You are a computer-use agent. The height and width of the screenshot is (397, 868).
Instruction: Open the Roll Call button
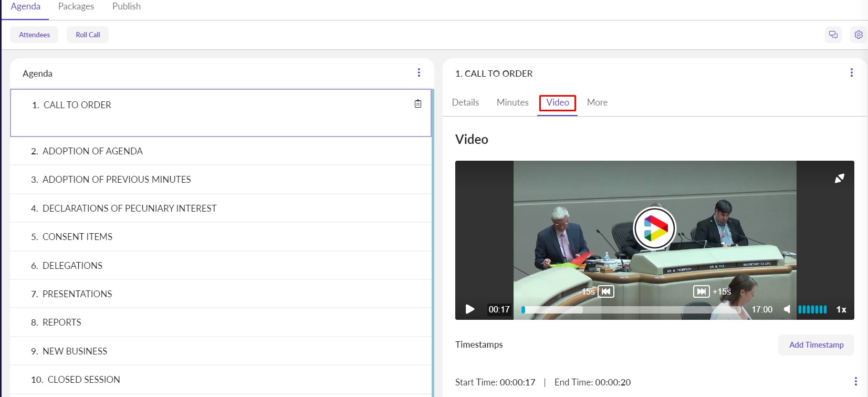(88, 35)
